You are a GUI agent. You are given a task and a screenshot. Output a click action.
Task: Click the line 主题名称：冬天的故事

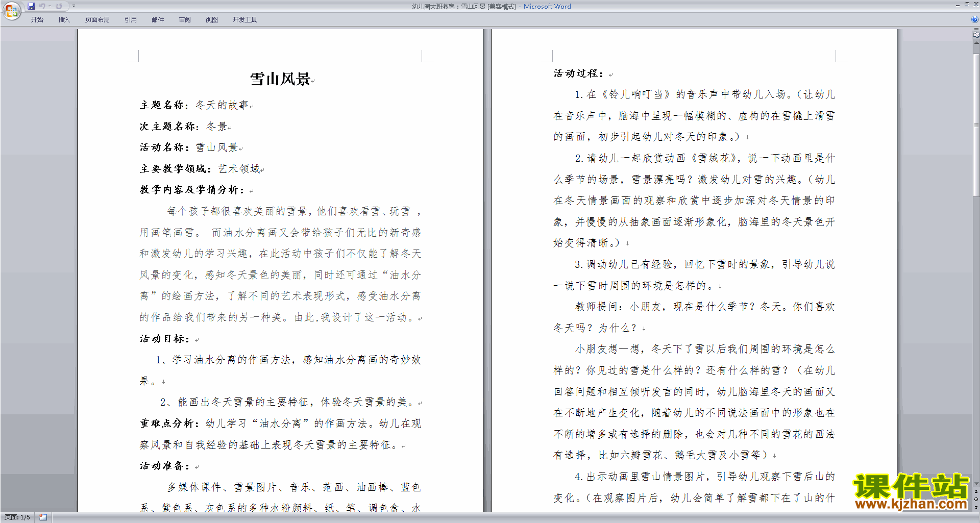[194, 105]
